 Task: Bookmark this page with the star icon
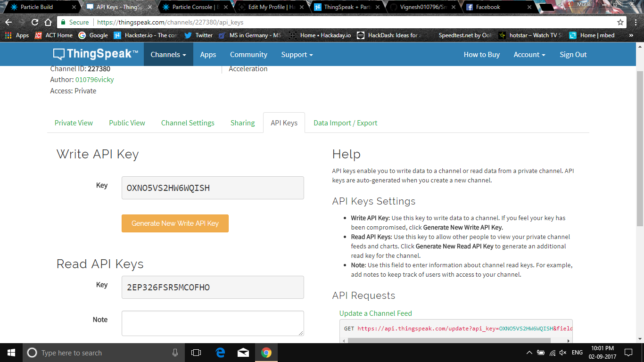coord(620,22)
